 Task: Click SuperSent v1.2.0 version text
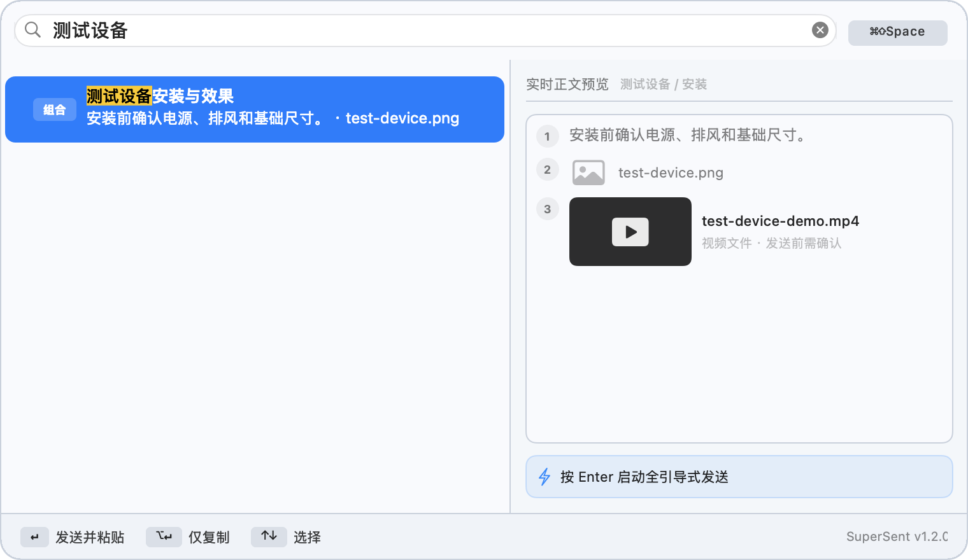click(x=897, y=536)
